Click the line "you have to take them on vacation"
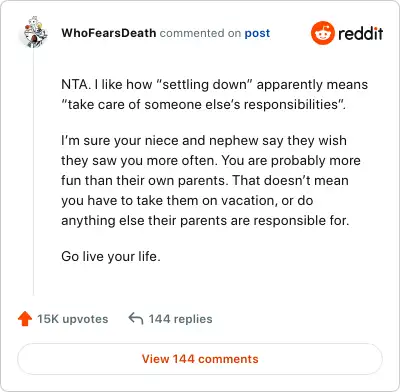This screenshot has width=400, height=392. click(187, 201)
